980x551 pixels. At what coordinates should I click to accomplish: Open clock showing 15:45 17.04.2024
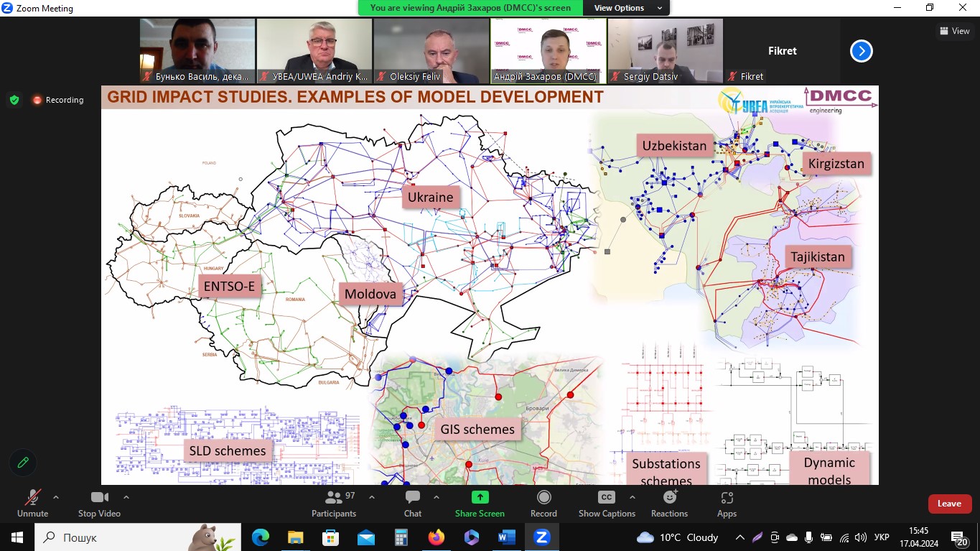[x=918, y=537]
